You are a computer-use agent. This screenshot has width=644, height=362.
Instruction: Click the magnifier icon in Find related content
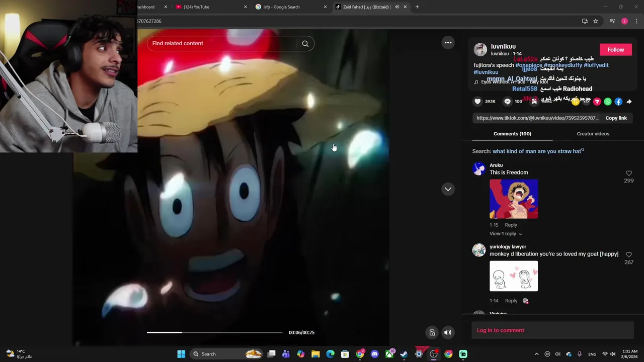305,44
